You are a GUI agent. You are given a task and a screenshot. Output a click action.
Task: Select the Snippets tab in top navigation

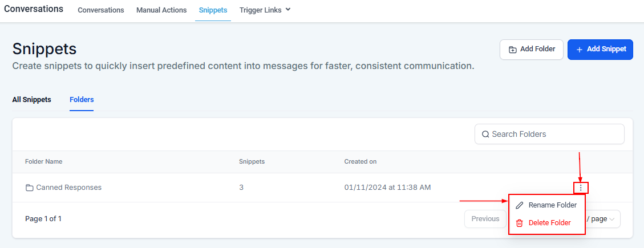213,10
